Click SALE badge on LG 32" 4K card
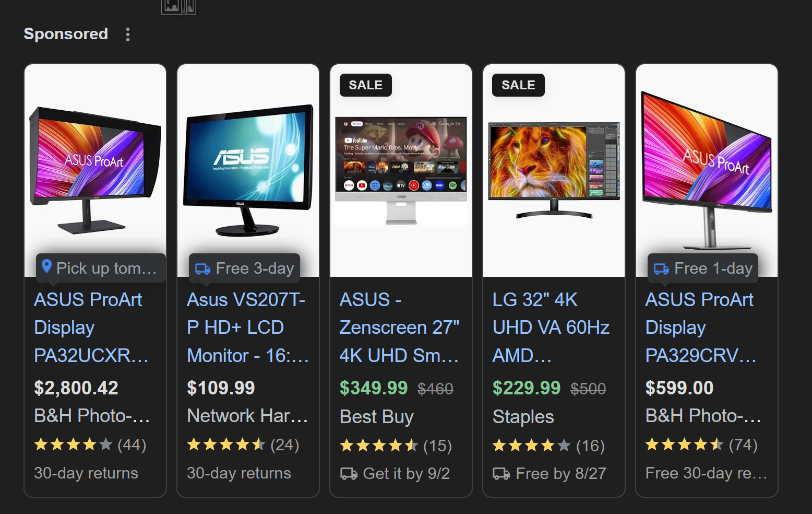This screenshot has height=514, width=812. click(518, 85)
